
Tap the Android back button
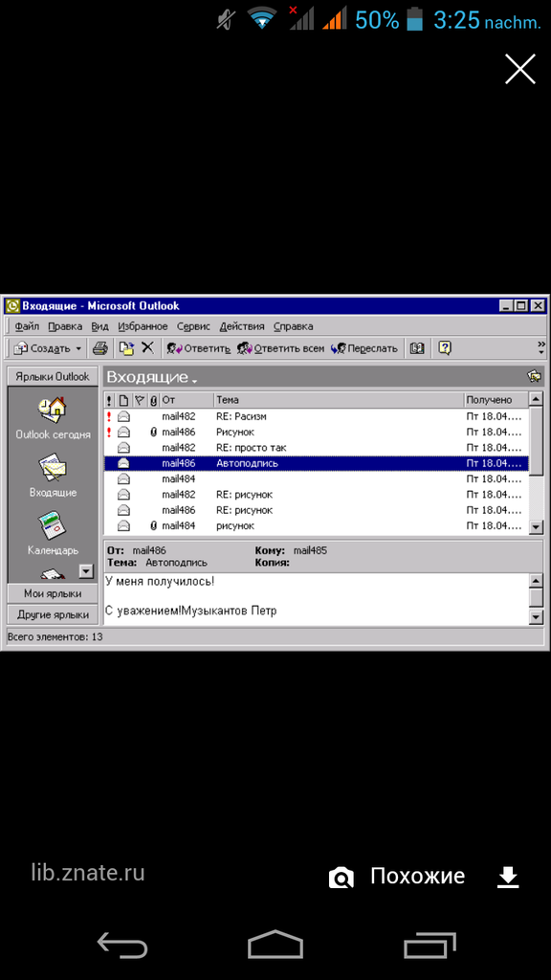click(122, 944)
